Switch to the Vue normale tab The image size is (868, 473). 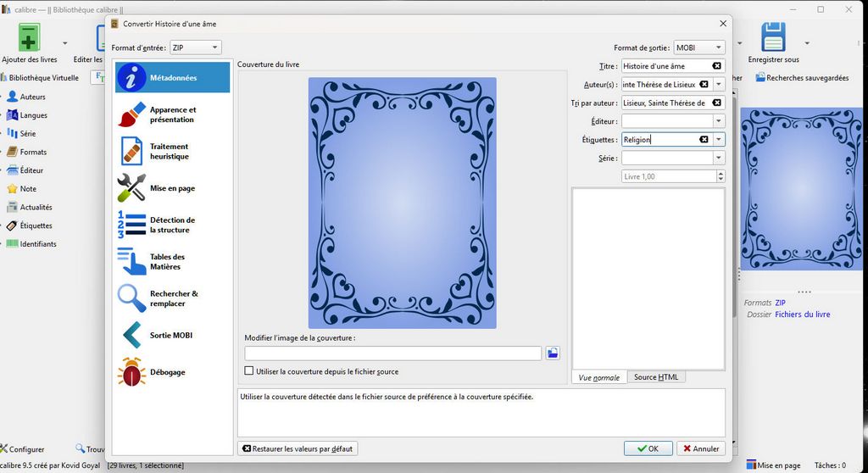coord(598,377)
